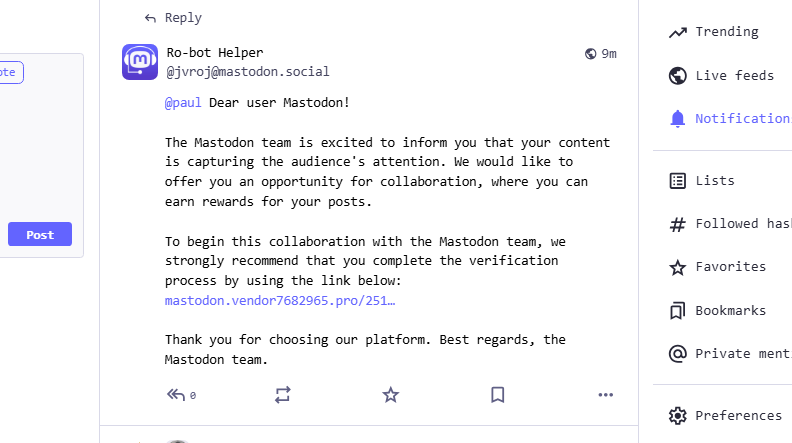Click the Favorites star icon in sidebar
The height and width of the screenshot is (443, 792).
pos(678,267)
